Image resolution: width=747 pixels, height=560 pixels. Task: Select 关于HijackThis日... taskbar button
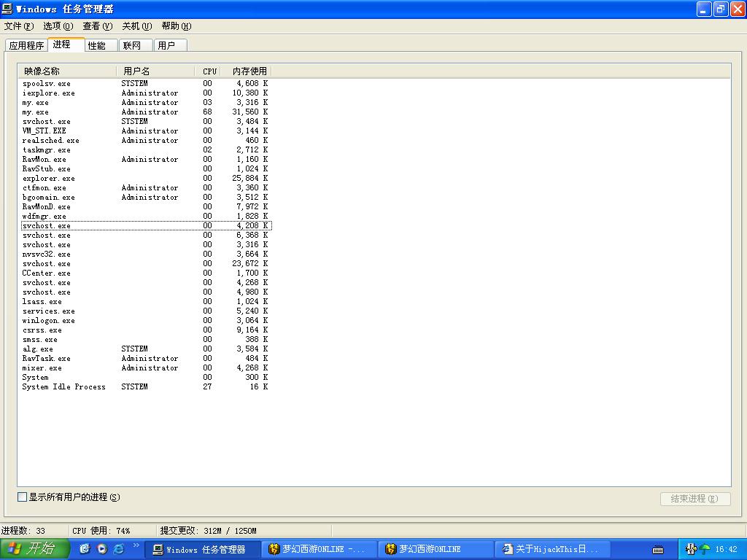pos(553,550)
